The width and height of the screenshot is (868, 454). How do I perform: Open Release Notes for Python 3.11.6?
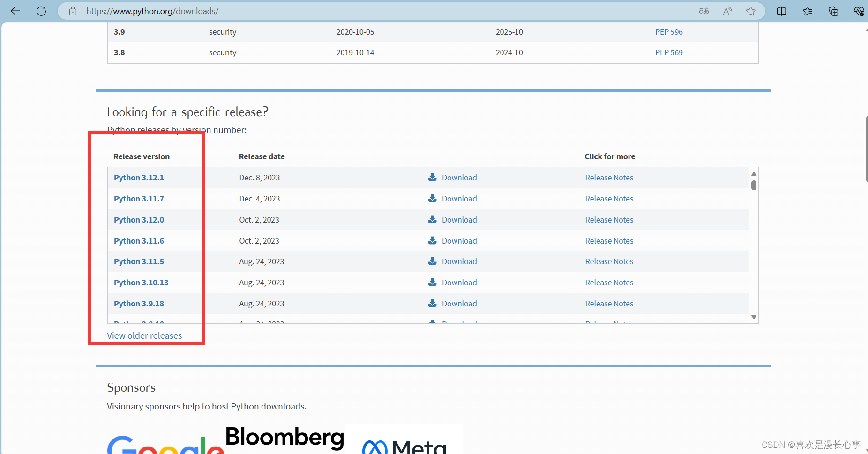pos(609,241)
